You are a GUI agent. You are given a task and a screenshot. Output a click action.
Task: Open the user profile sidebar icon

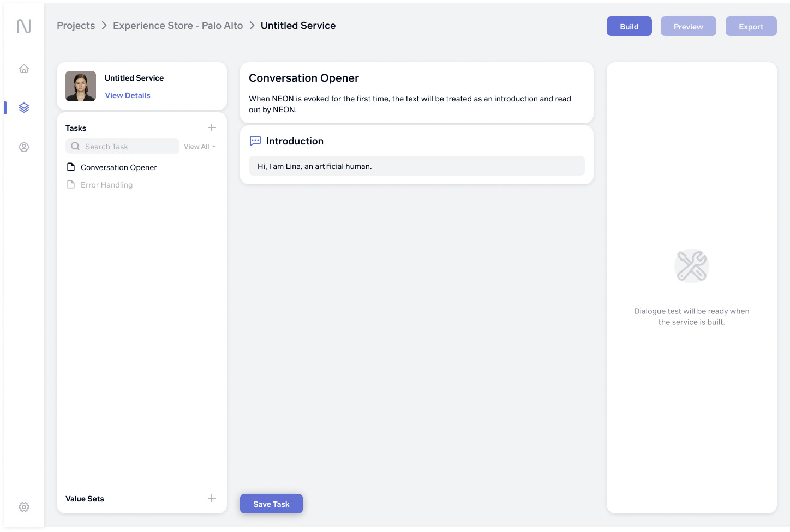coord(24,147)
